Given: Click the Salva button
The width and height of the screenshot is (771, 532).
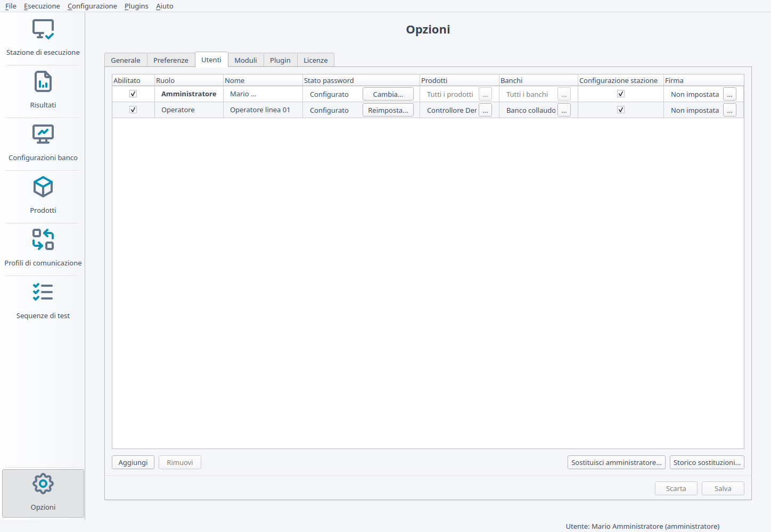Looking at the screenshot, I should coord(723,488).
